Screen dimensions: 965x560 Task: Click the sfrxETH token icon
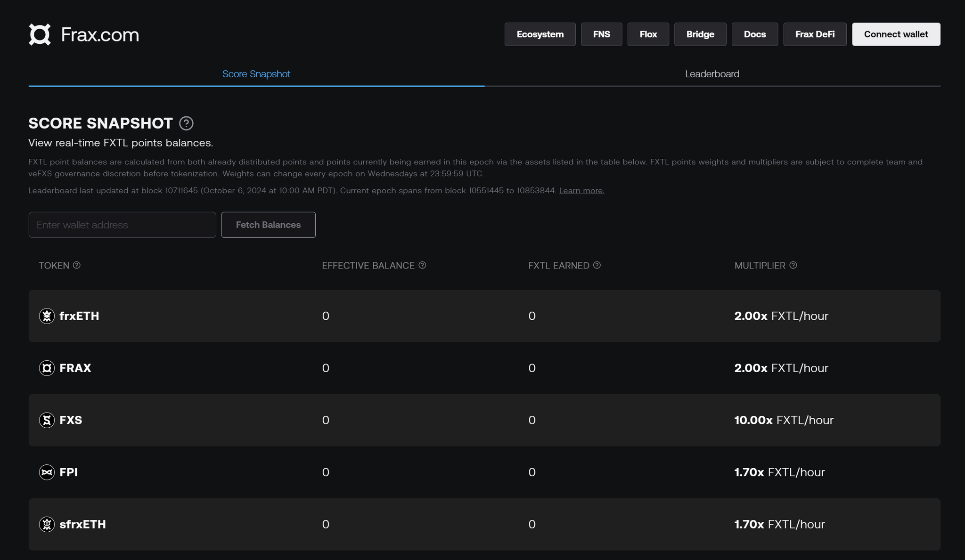[47, 524]
